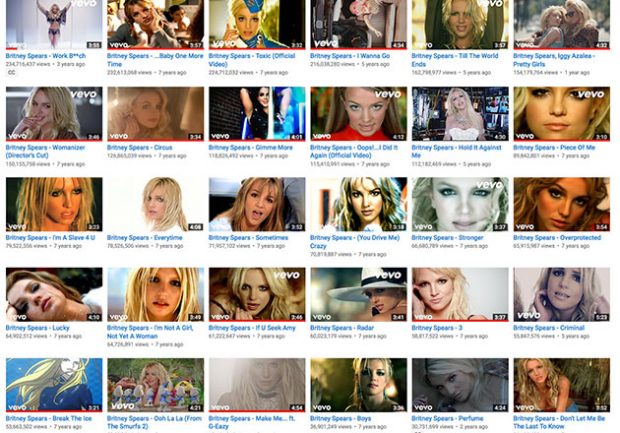This screenshot has width=620, height=433.
Task: Open Britney Spears - Piece Of Me link
Action: point(554,147)
